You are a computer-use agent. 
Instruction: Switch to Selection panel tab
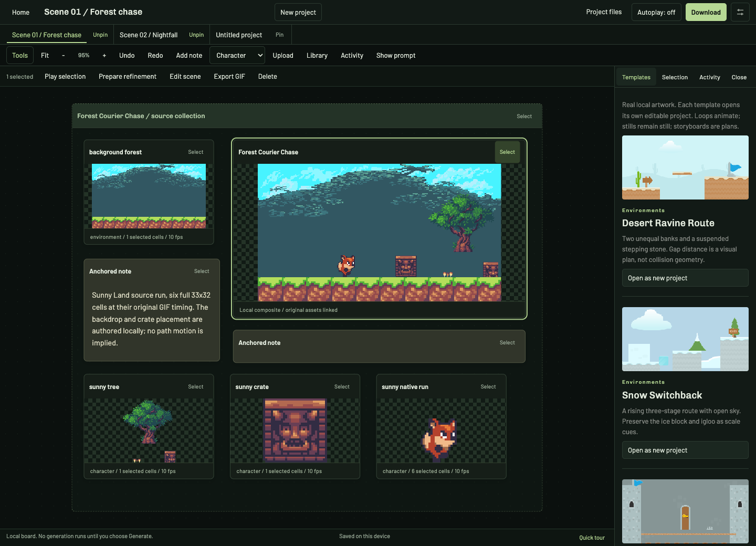[x=675, y=77]
